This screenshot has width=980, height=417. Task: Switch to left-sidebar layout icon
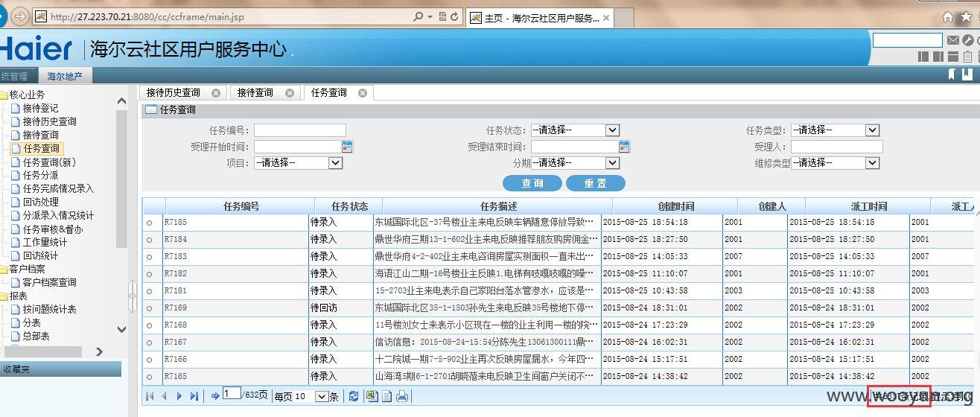click(923, 57)
